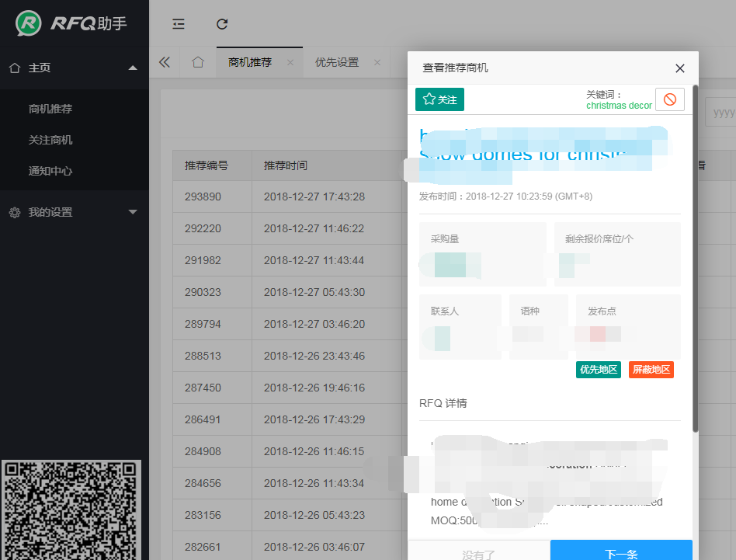The width and height of the screenshot is (736, 560).
Task: Click the block keyword prohibition icon
Action: coord(669,99)
